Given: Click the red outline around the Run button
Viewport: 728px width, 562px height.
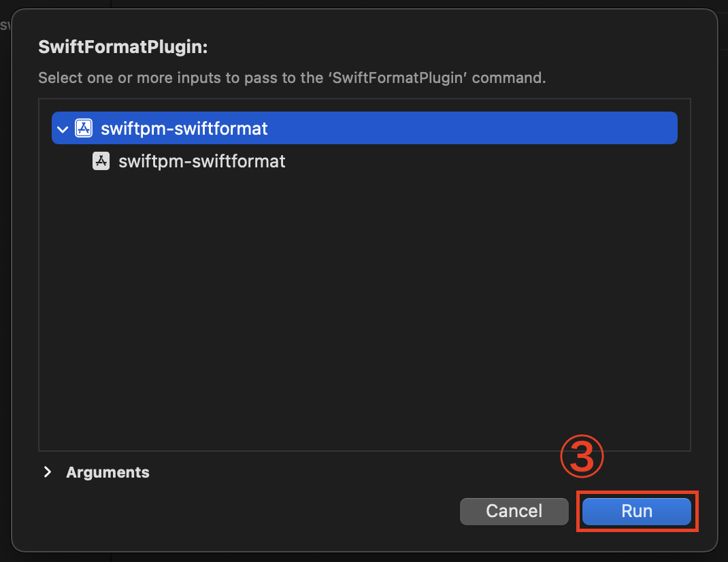Looking at the screenshot, I should [637, 493].
